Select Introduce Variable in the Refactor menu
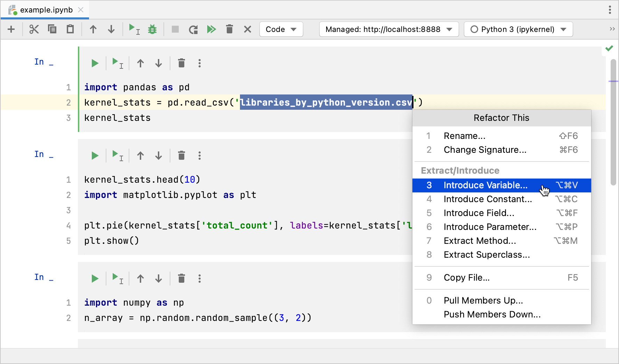 (x=485, y=185)
